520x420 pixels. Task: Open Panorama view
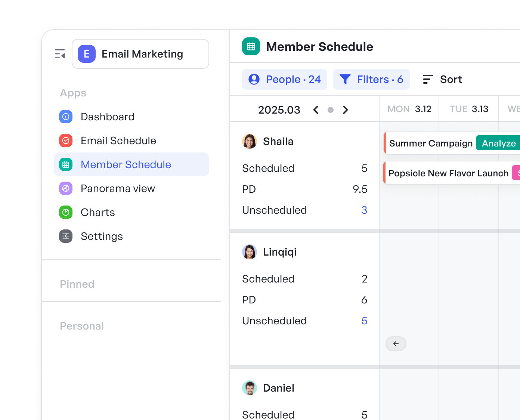point(131,188)
